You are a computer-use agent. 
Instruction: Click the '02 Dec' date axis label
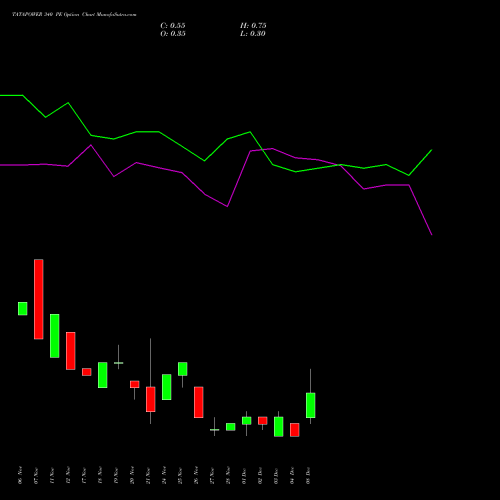260,475
